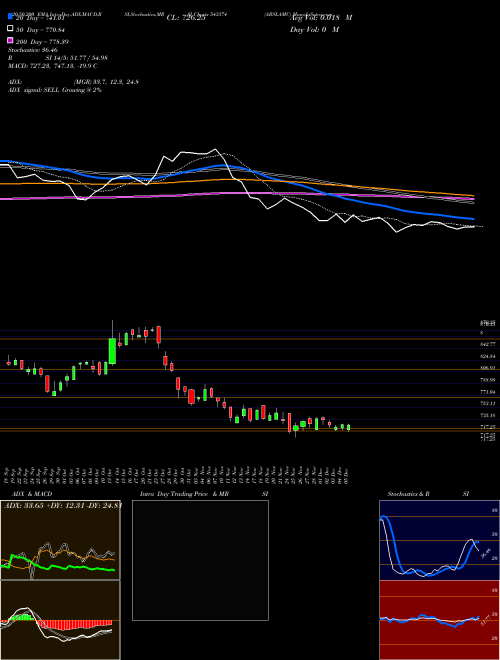The height and width of the screenshot is (660, 500).
Task: Click the '(MGR) 33.7, 12.8, 24.8' ADX values
Action: [x=106, y=82]
